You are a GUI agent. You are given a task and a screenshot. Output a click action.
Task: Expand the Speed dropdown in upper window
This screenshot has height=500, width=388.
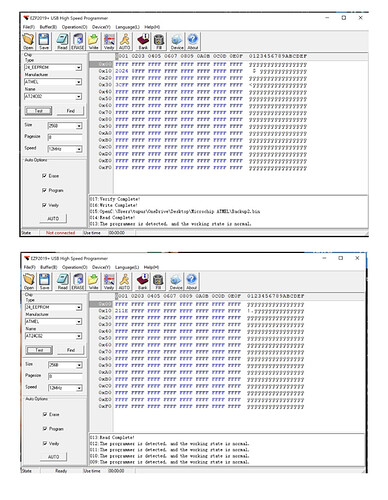coord(79,149)
